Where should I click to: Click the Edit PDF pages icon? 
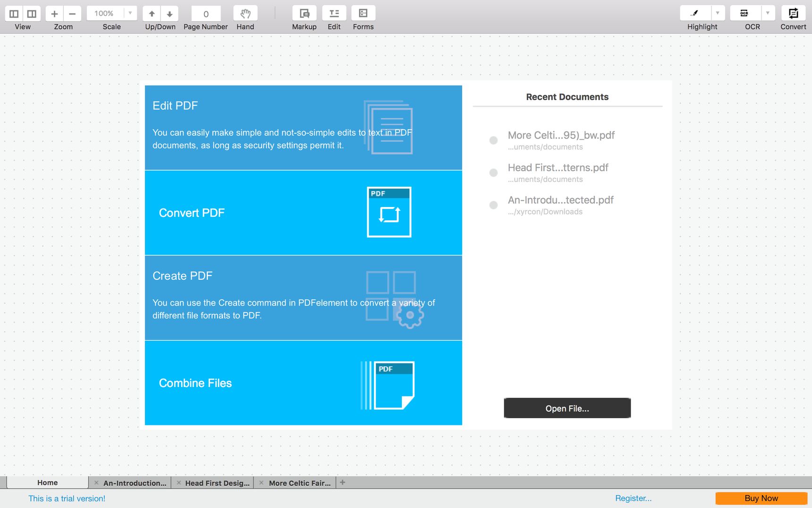click(x=388, y=127)
